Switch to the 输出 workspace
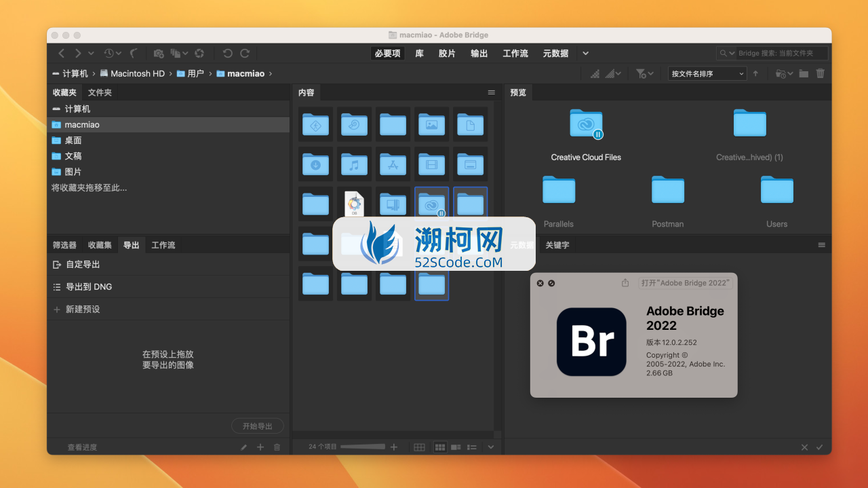This screenshot has width=868, height=488. 479,53
